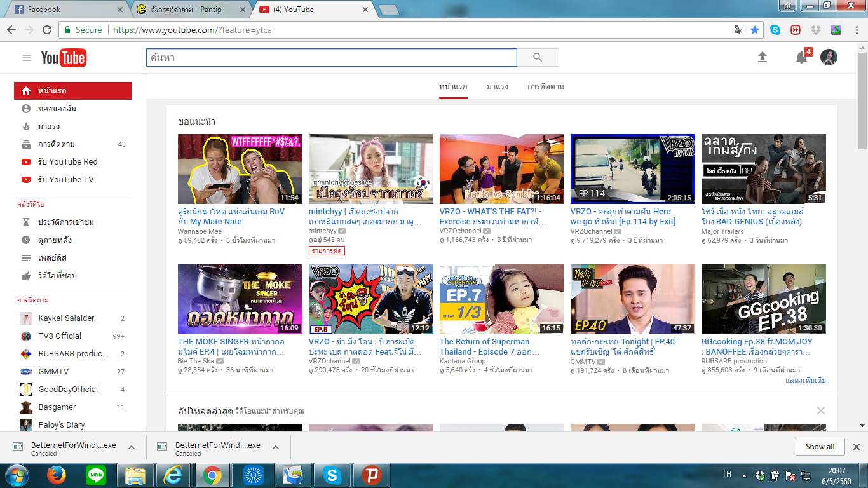This screenshot has height=488, width=868.
Task: Close the Facebook browser tab
Action: coord(121,10)
